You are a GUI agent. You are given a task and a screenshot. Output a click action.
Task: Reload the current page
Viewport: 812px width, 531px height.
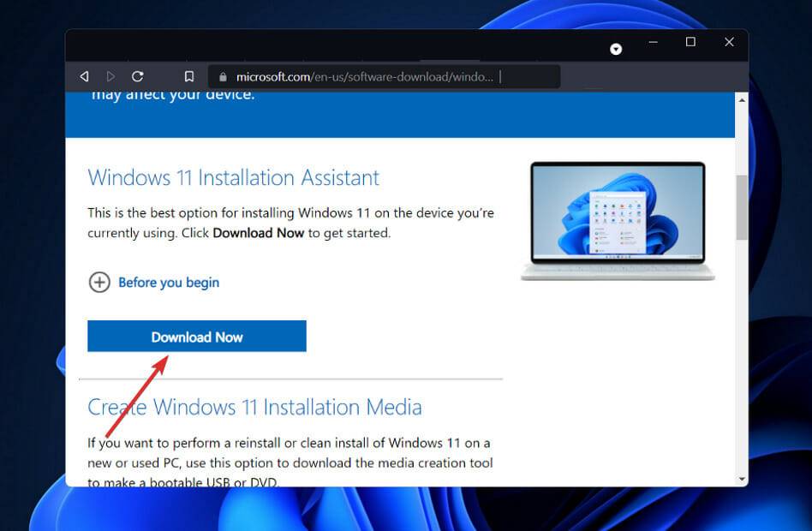pos(137,76)
